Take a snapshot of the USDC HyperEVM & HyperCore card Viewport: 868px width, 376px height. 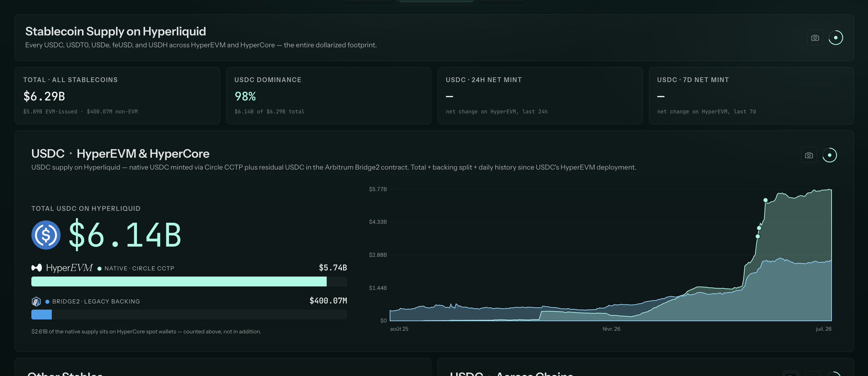click(x=809, y=155)
